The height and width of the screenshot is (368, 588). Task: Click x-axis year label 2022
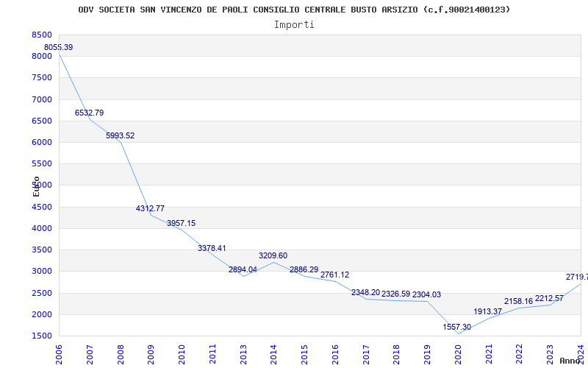pyautogui.click(x=520, y=355)
